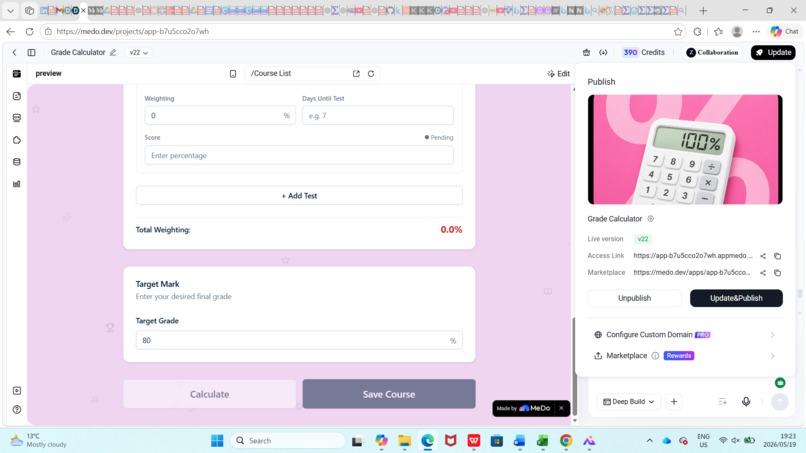
Task: Open the third left sidebar icon
Action: click(17, 118)
